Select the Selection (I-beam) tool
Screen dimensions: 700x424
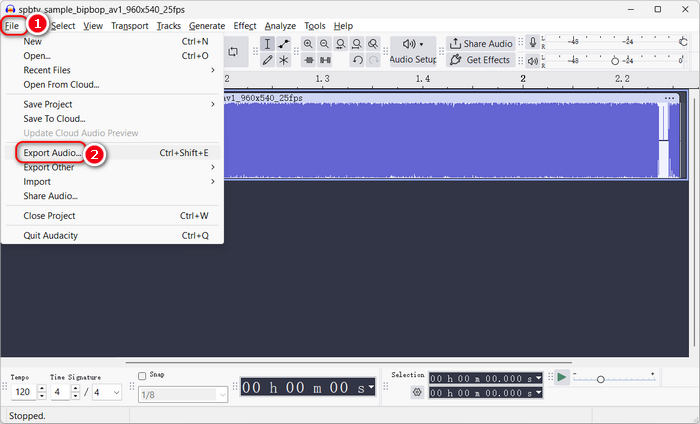point(267,44)
